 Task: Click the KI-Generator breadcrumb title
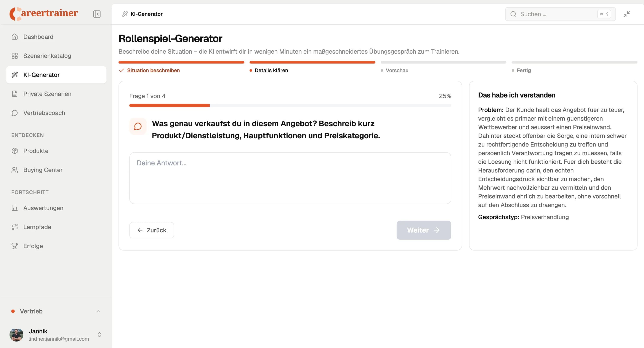point(146,14)
